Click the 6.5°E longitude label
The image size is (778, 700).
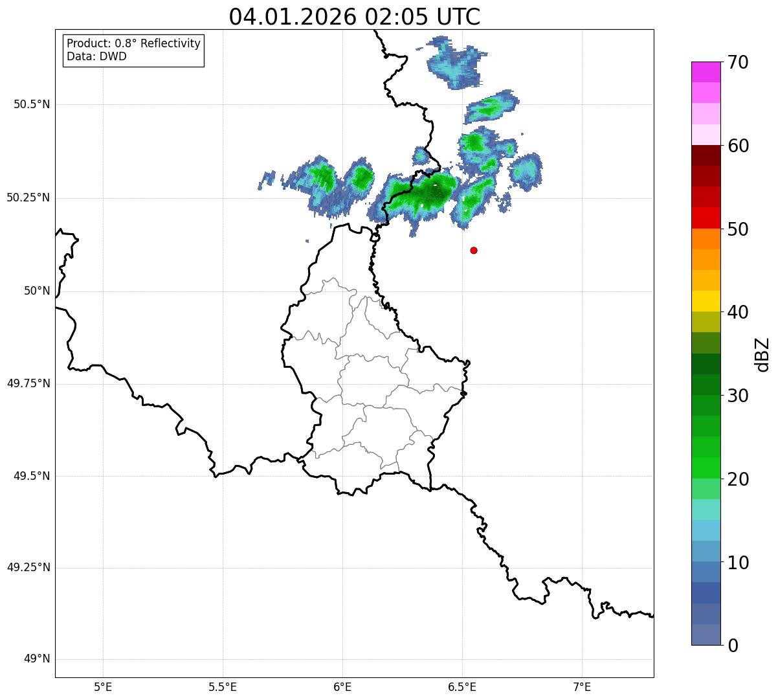[x=462, y=686]
